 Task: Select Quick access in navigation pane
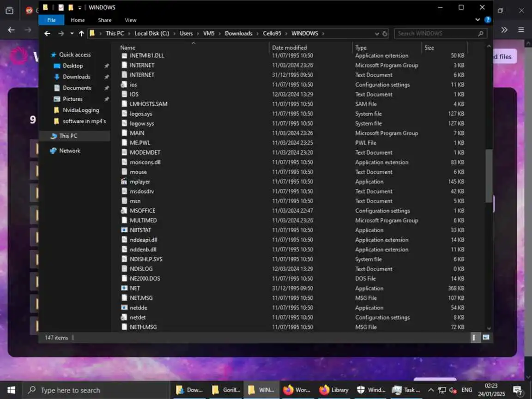click(x=75, y=54)
